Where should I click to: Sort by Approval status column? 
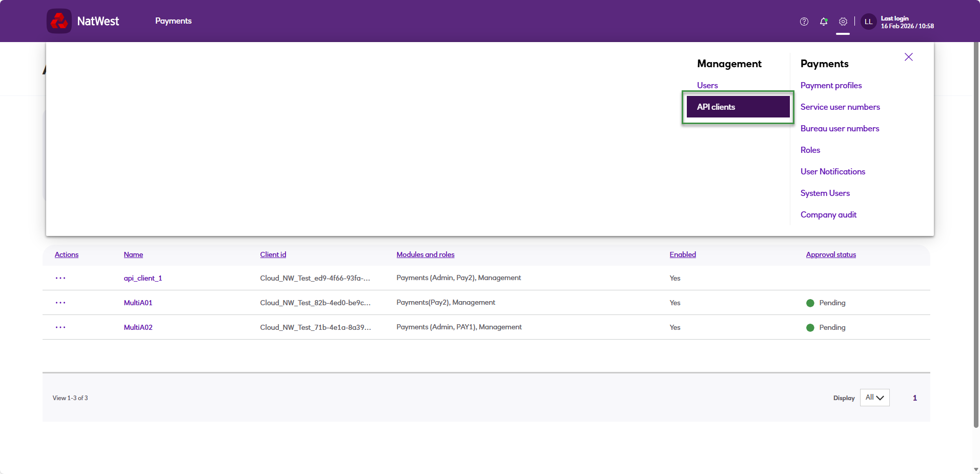click(831, 254)
